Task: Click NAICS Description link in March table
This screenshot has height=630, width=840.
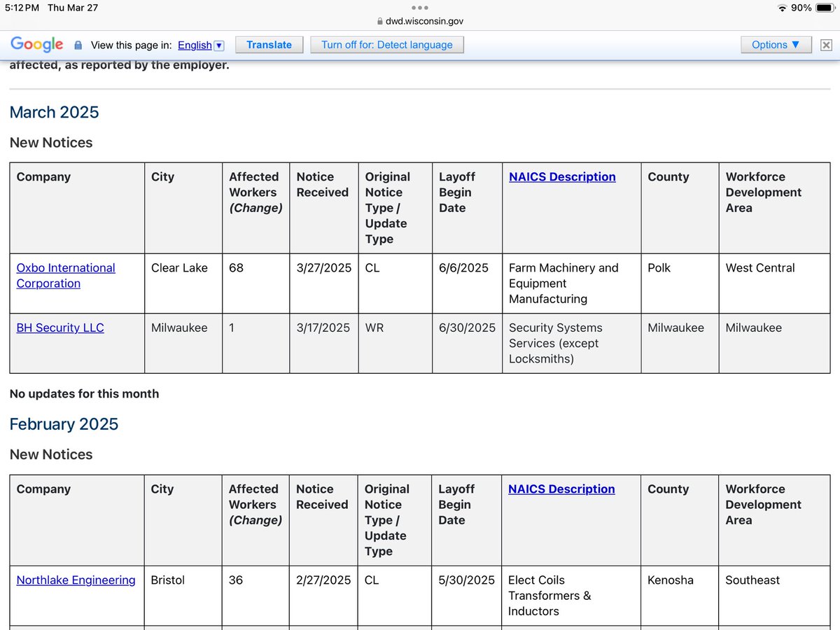Action: [562, 177]
